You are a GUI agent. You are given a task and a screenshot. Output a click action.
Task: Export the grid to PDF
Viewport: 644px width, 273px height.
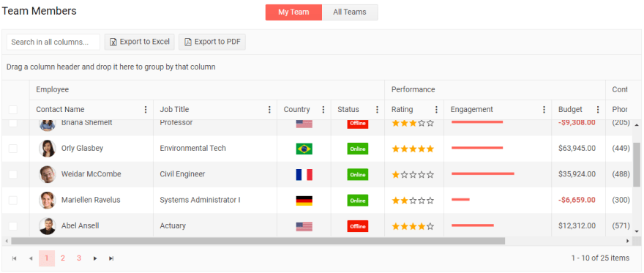[x=212, y=42]
